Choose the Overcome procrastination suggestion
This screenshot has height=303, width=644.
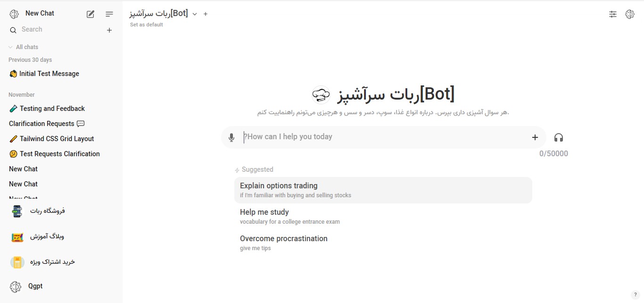283,243
